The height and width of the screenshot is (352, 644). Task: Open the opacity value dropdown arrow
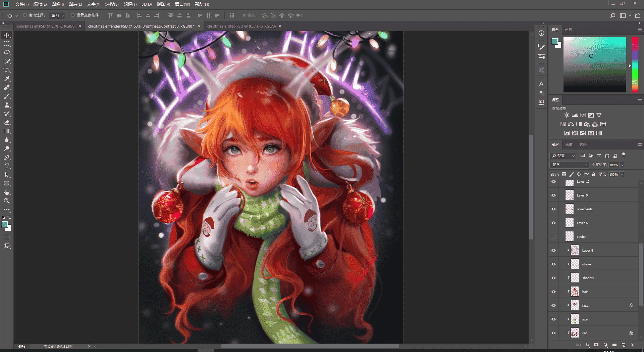pos(622,165)
